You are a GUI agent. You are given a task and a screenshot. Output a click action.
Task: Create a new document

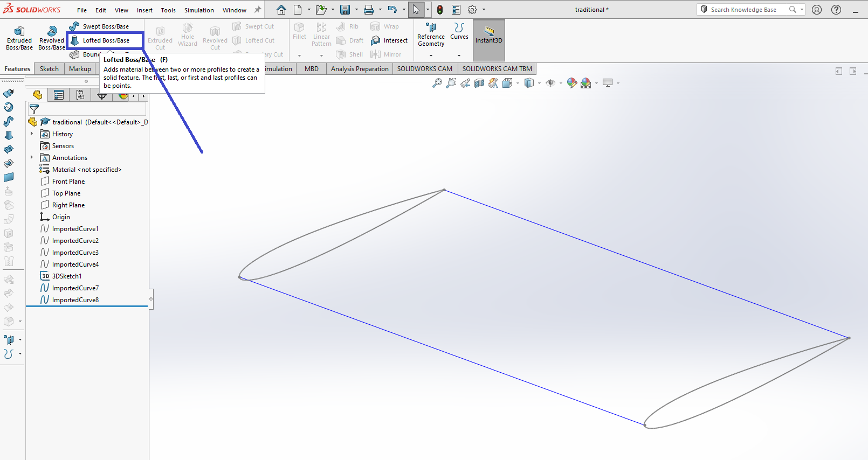click(298, 10)
